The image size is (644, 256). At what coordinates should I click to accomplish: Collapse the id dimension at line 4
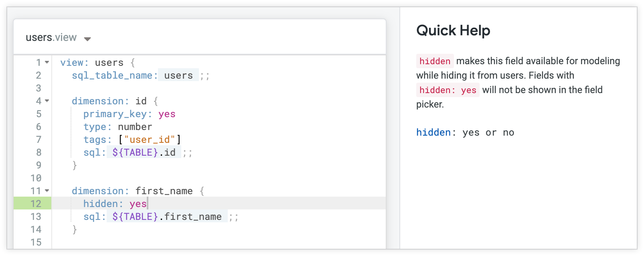pyautogui.click(x=47, y=101)
